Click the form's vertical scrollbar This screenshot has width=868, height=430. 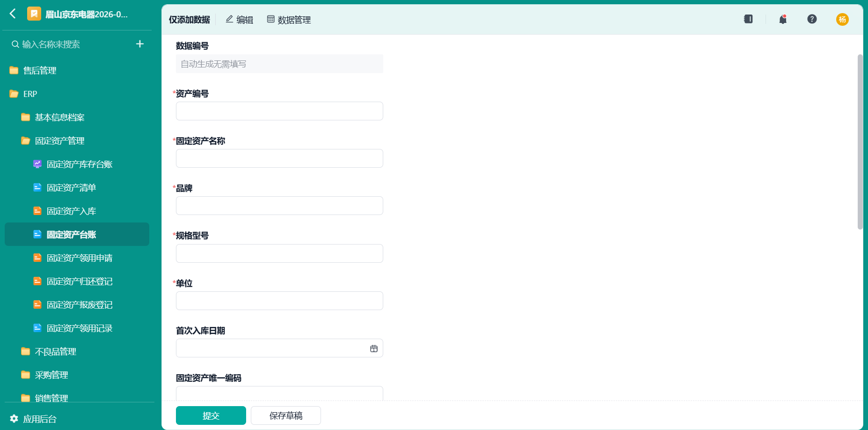[860, 141]
